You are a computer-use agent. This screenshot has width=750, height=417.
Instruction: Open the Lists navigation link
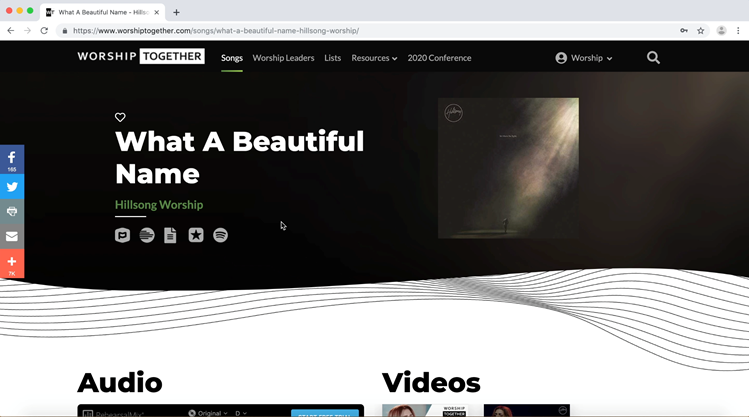click(332, 58)
